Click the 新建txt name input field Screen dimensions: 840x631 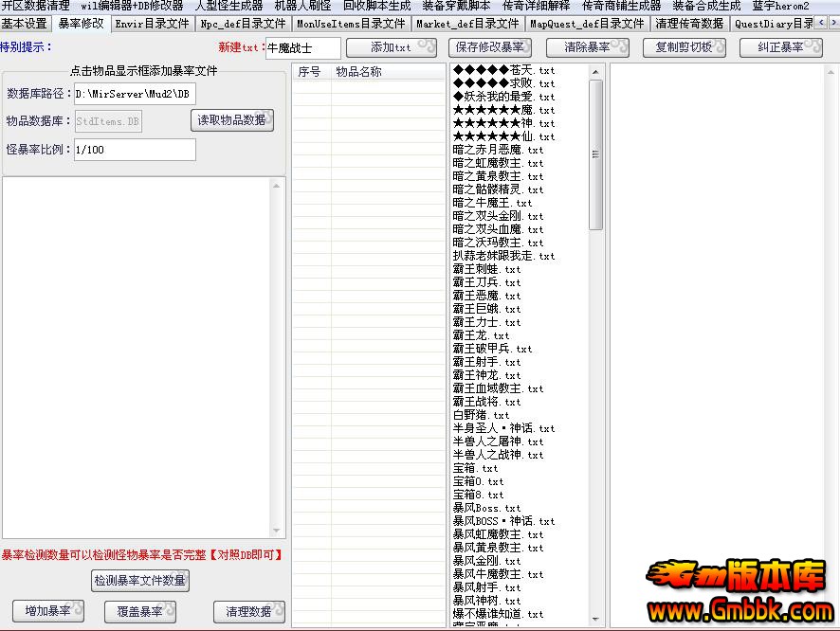click(301, 47)
